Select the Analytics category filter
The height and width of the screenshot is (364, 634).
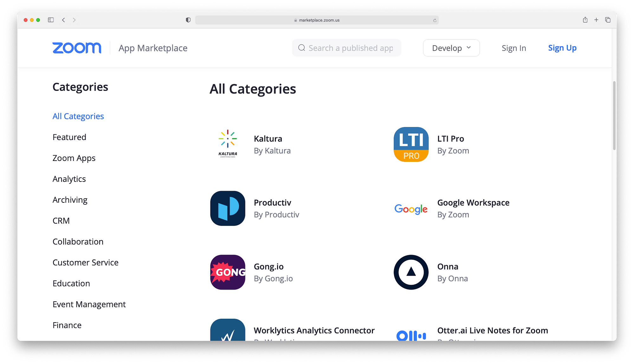pyautogui.click(x=68, y=179)
